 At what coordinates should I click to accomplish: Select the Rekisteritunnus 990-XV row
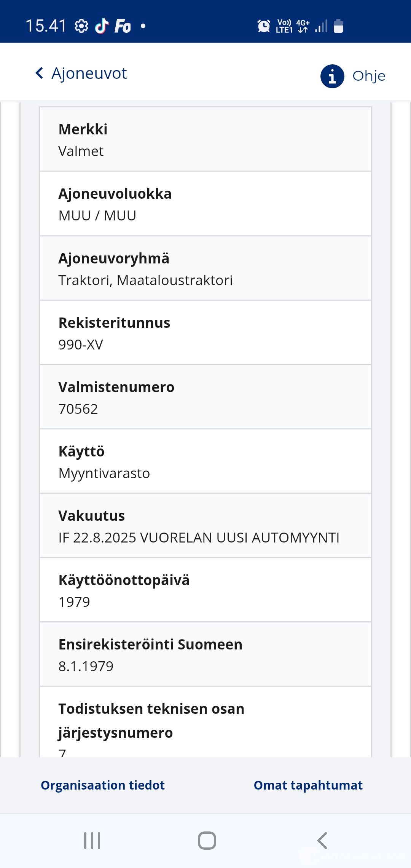pyautogui.click(x=205, y=333)
